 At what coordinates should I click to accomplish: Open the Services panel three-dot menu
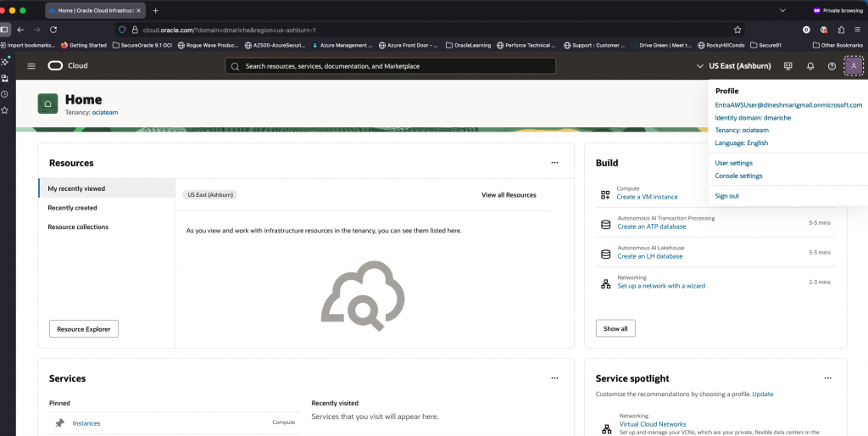[554, 378]
